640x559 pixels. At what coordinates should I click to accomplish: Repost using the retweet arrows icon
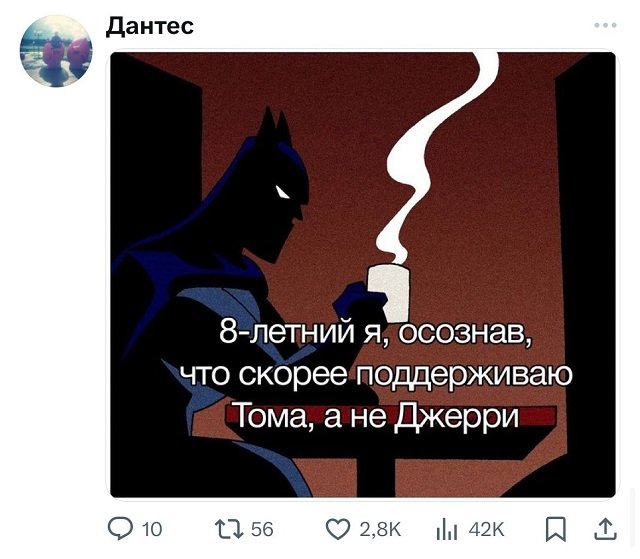pyautogui.click(x=229, y=529)
